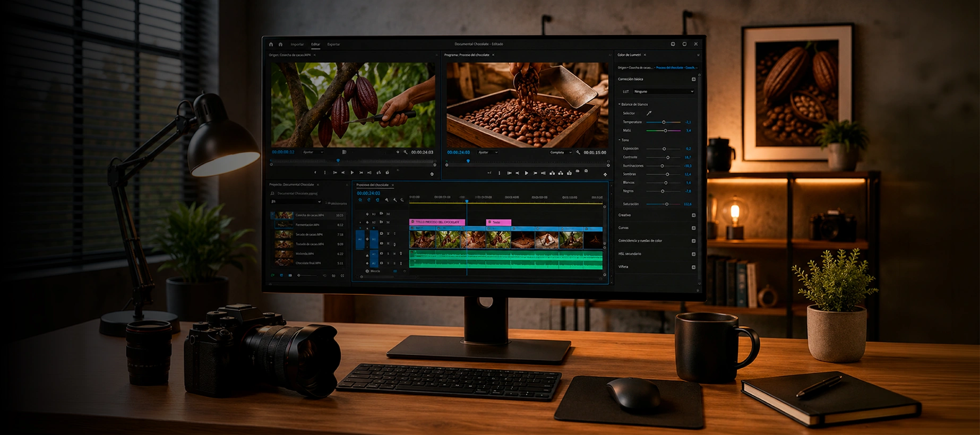Play the clip in the Origen monitor
Viewport: 980px width, 435px height.
click(x=352, y=172)
